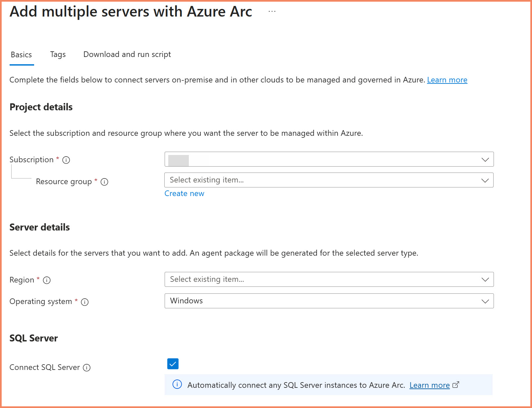532x408 pixels.
Task: Open the Resource group dropdown
Action: pos(329,180)
